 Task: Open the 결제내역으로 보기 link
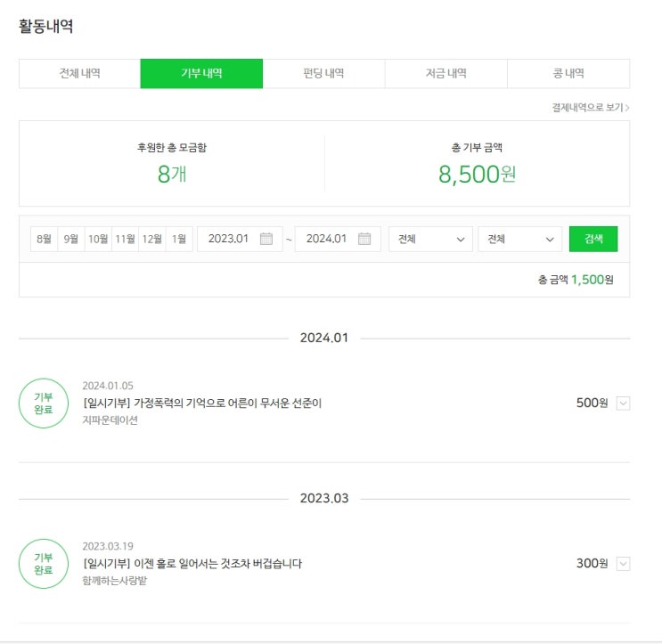tap(591, 108)
